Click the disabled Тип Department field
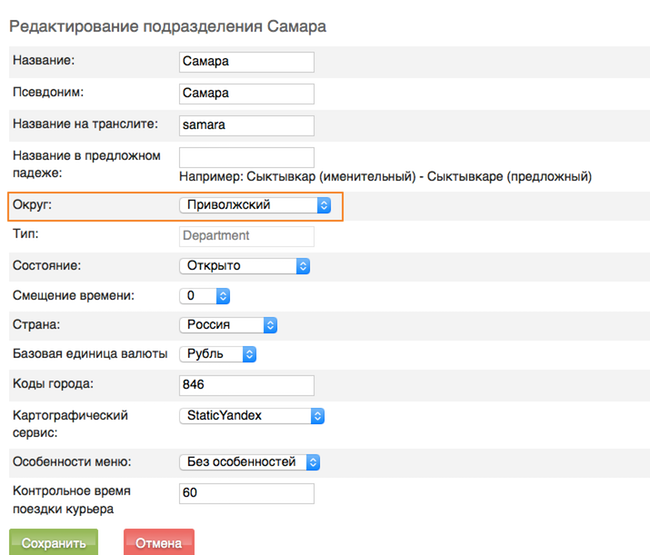650x555 pixels. (247, 236)
